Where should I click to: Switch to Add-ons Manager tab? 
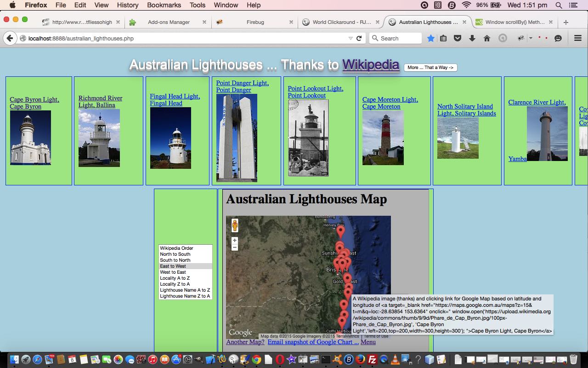[x=168, y=22]
